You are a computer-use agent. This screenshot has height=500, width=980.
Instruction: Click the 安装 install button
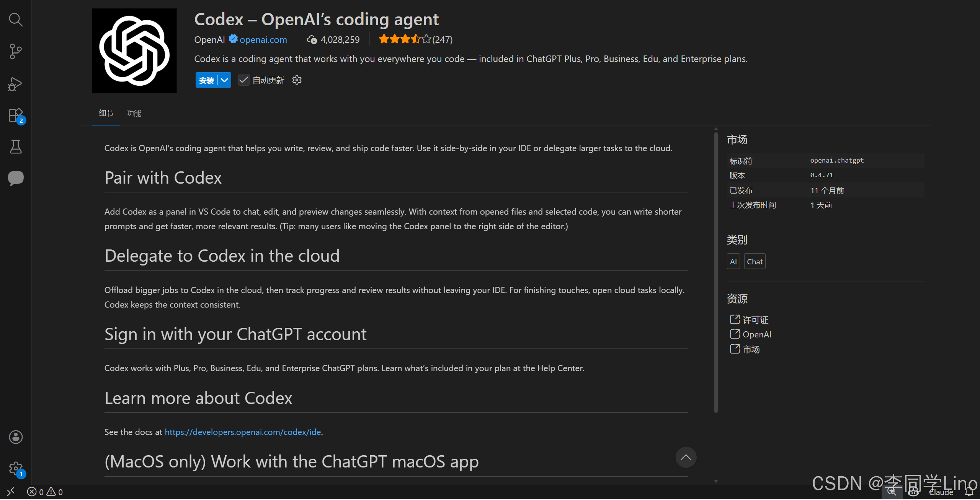[x=206, y=80]
